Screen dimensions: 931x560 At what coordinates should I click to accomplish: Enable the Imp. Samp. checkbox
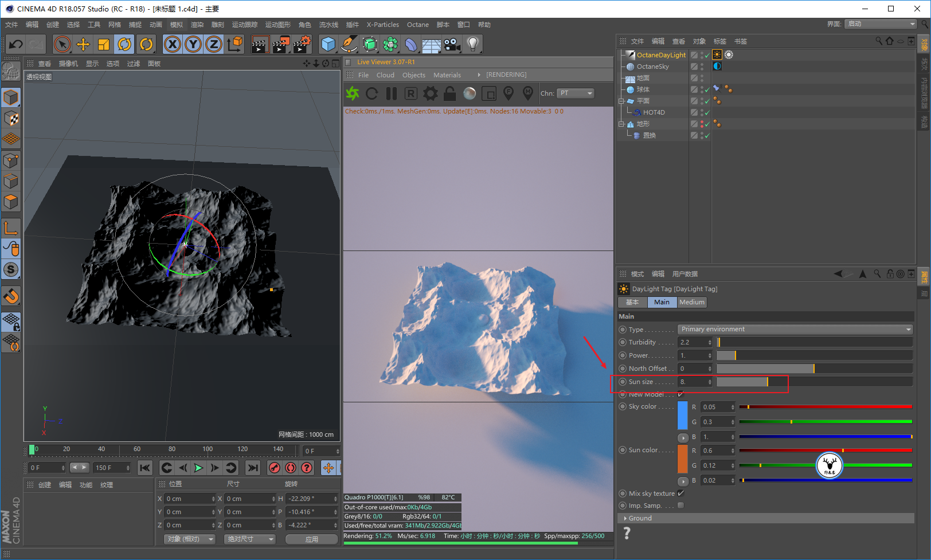click(x=681, y=506)
